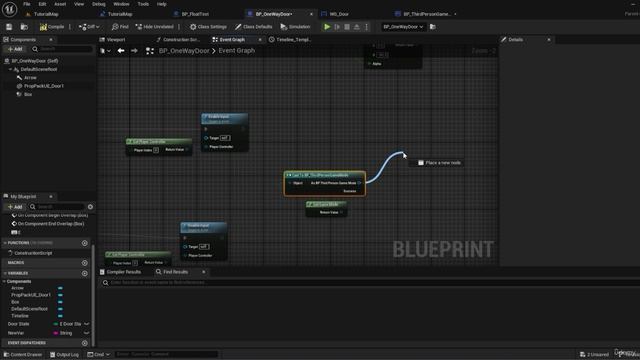Open the Asset menu
640x360 pixels.
60,4
